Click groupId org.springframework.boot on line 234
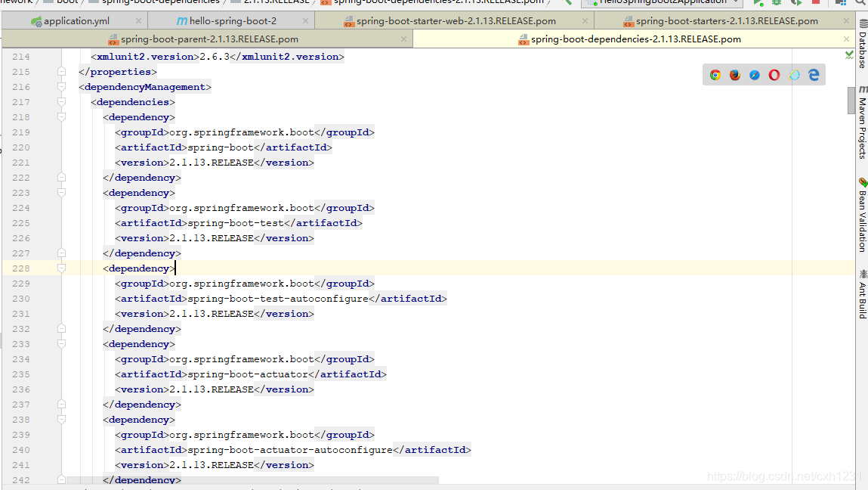Screen dimensions: 868x490 click(242, 359)
